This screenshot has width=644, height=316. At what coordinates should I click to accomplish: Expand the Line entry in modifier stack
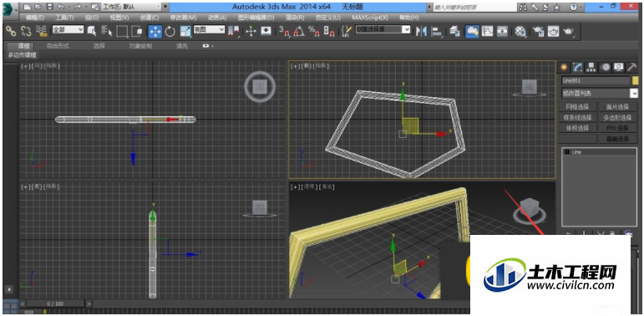coord(567,152)
